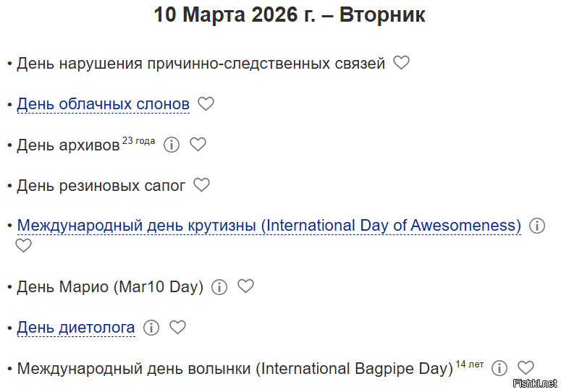Favorite День облачных слонов with heart
561x392 pixels.
[x=206, y=104]
